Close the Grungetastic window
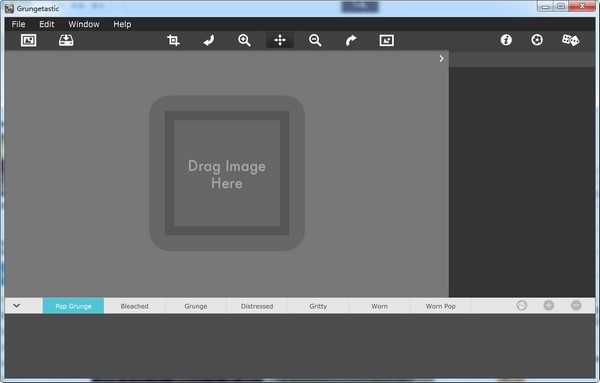The width and height of the screenshot is (600, 383). pyautogui.click(x=582, y=7)
